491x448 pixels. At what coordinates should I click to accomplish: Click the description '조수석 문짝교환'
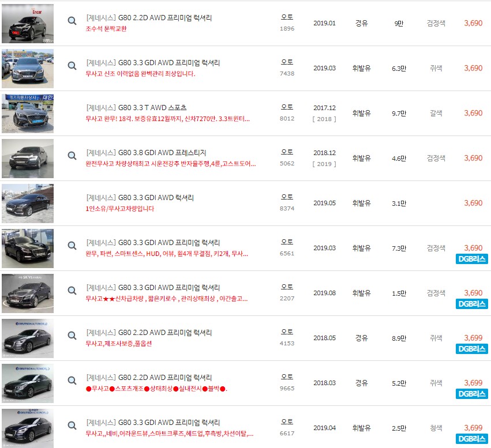(x=106, y=29)
